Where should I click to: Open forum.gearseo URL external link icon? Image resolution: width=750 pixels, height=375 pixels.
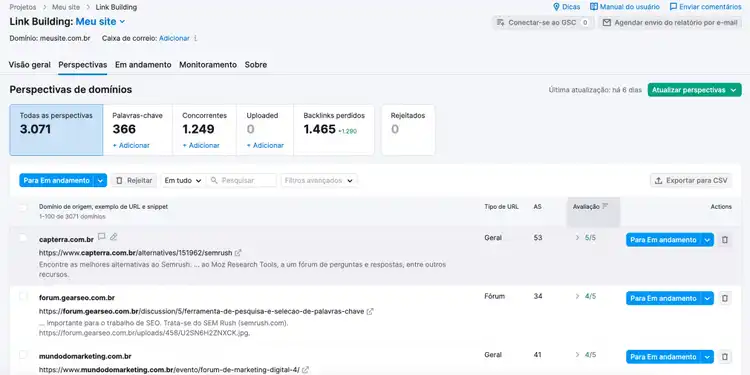click(370, 311)
